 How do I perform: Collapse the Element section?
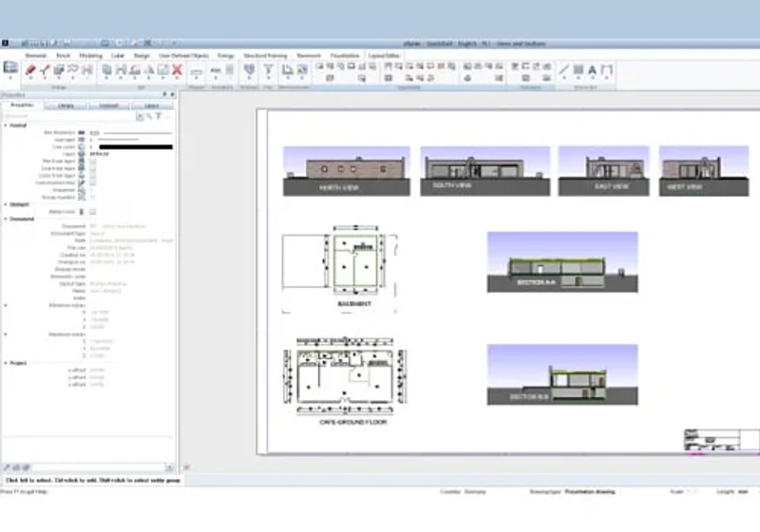click(6, 204)
